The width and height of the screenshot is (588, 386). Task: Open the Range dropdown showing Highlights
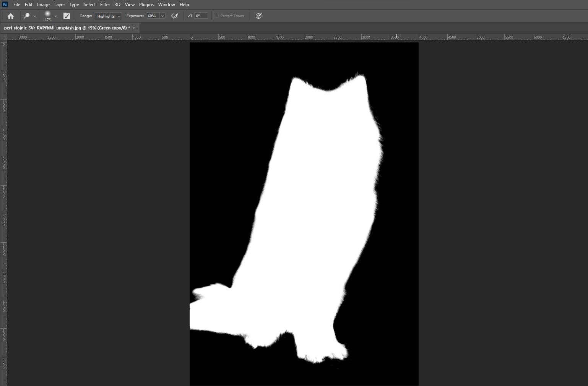(x=108, y=16)
